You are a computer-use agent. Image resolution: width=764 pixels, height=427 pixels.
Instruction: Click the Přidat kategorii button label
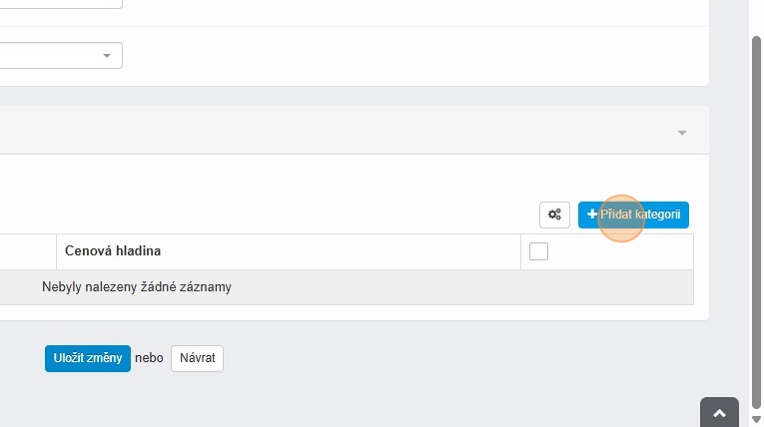coord(640,214)
